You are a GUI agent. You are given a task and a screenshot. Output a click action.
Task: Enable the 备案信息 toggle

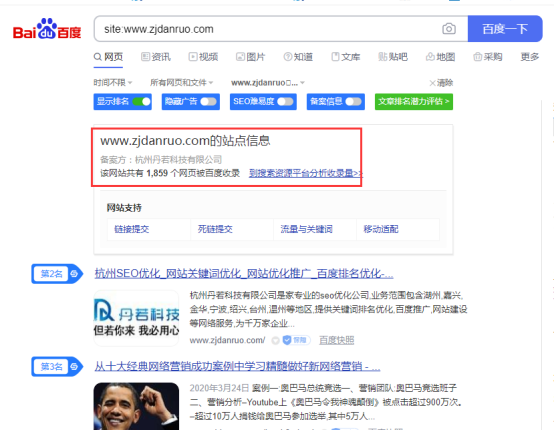click(353, 102)
